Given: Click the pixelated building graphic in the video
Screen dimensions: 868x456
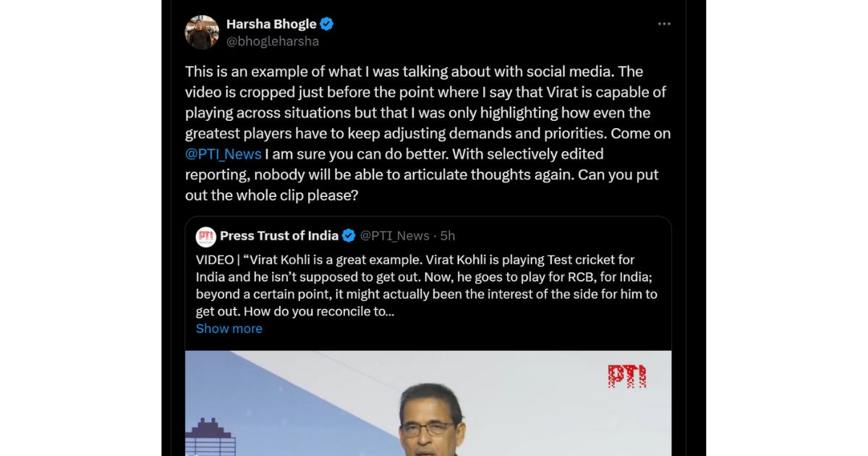Looking at the screenshot, I should pyautogui.click(x=210, y=436).
